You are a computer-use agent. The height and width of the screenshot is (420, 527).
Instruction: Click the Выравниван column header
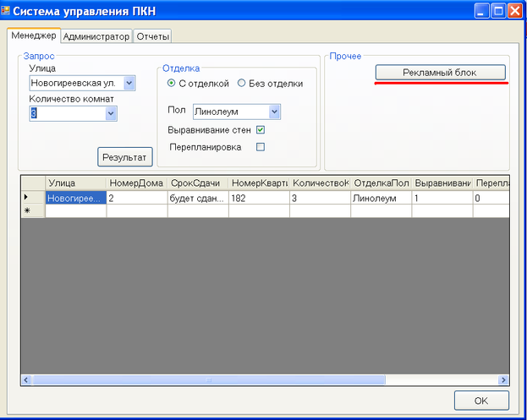[442, 183]
